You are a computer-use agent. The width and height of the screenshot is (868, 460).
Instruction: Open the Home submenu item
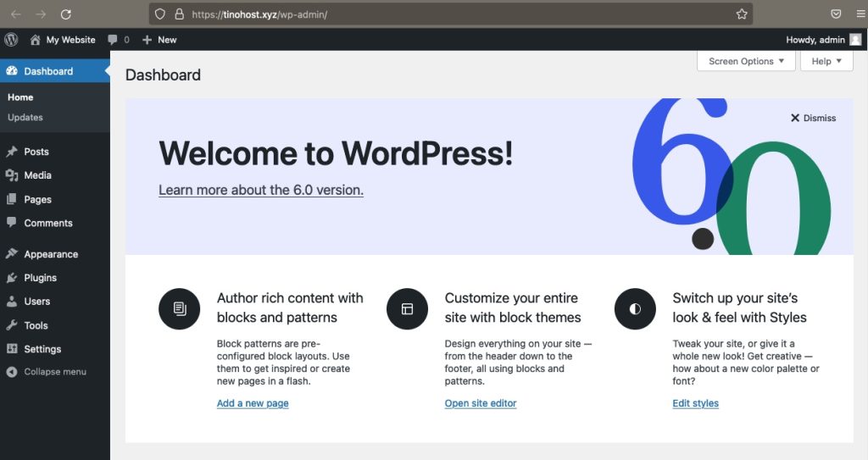click(x=20, y=97)
